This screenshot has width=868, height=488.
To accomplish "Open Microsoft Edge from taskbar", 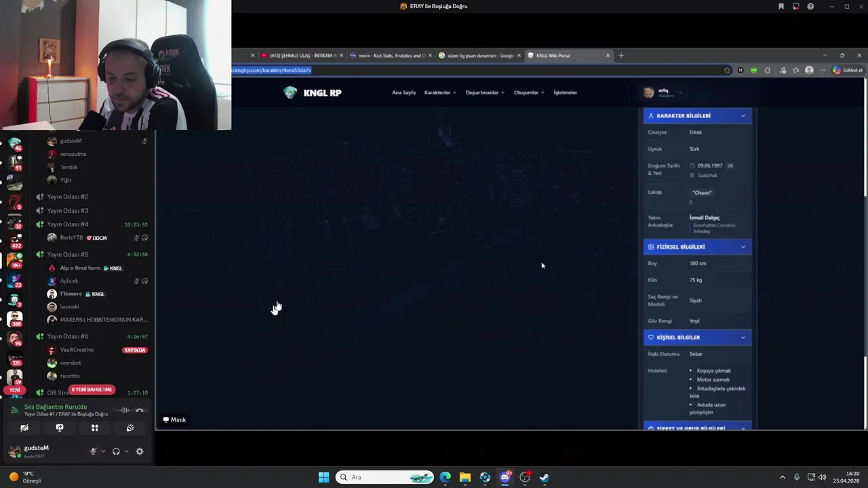I will pyautogui.click(x=445, y=477).
